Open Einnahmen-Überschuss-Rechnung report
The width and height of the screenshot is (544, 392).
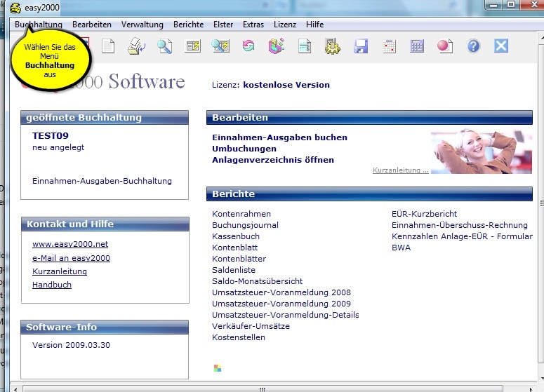pos(460,225)
